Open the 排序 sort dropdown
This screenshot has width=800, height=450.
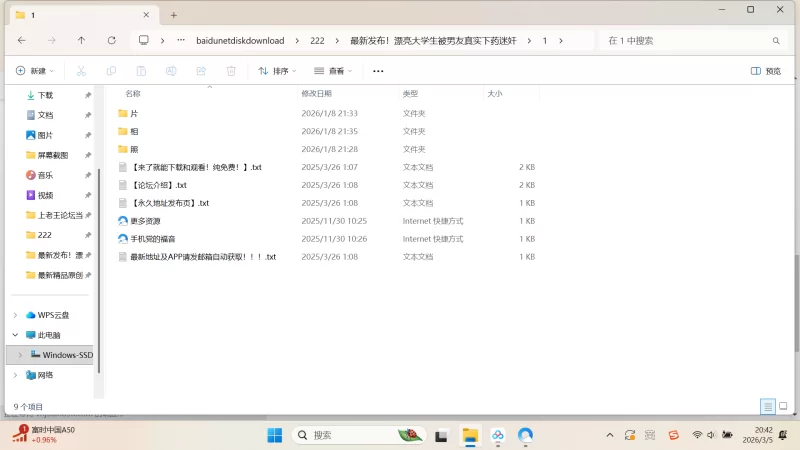pyautogui.click(x=278, y=71)
